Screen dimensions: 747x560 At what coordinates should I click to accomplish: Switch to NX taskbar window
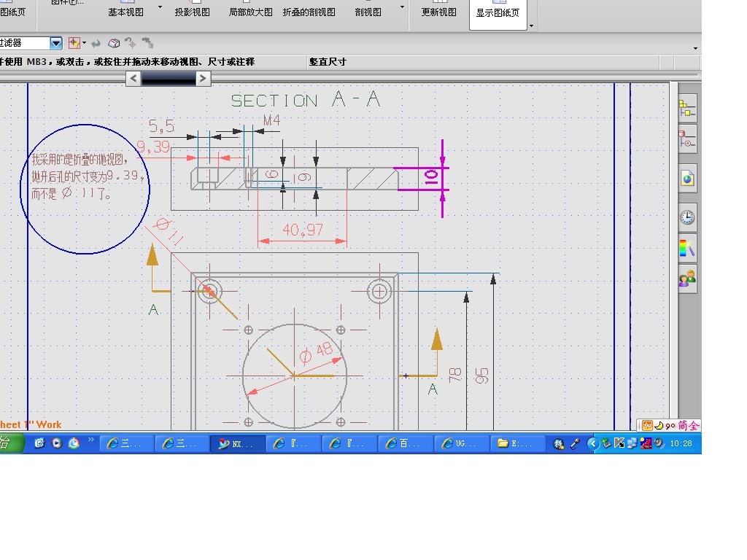click(238, 443)
